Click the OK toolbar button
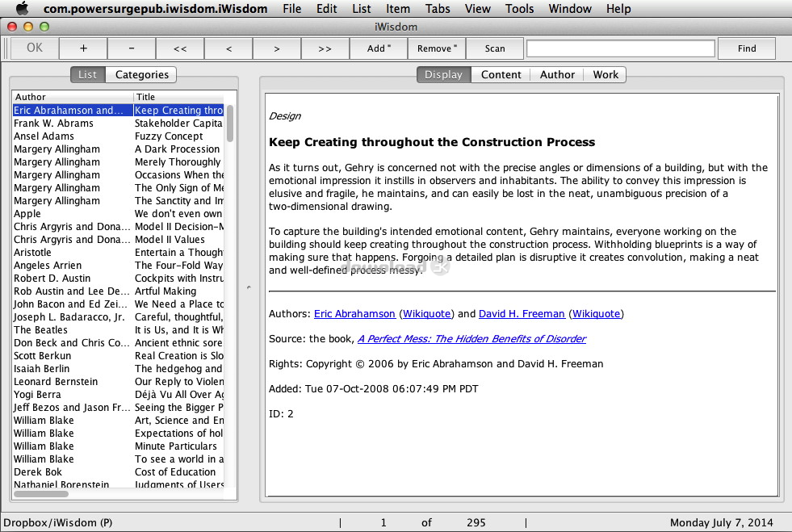This screenshot has width=792, height=532. coord(35,48)
